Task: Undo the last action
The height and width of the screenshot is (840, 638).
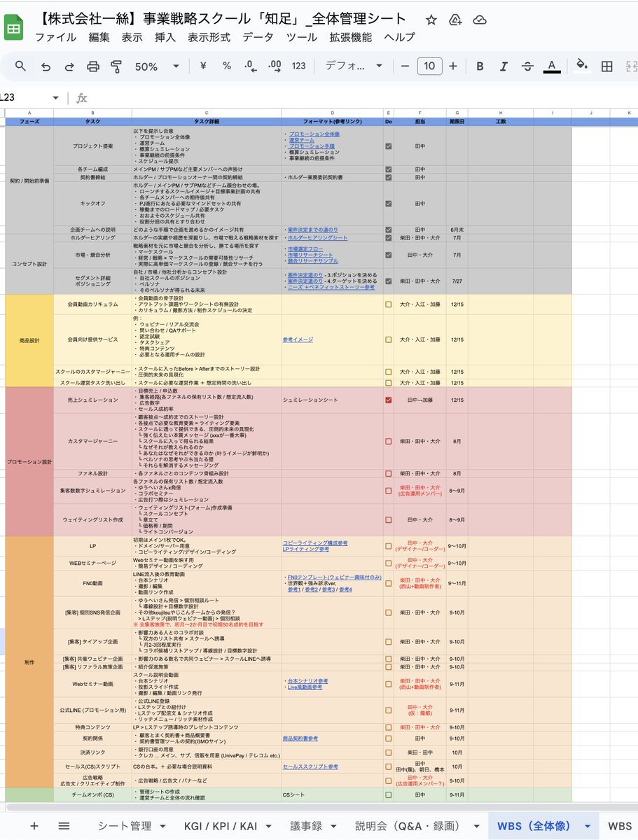Action: 46,66
